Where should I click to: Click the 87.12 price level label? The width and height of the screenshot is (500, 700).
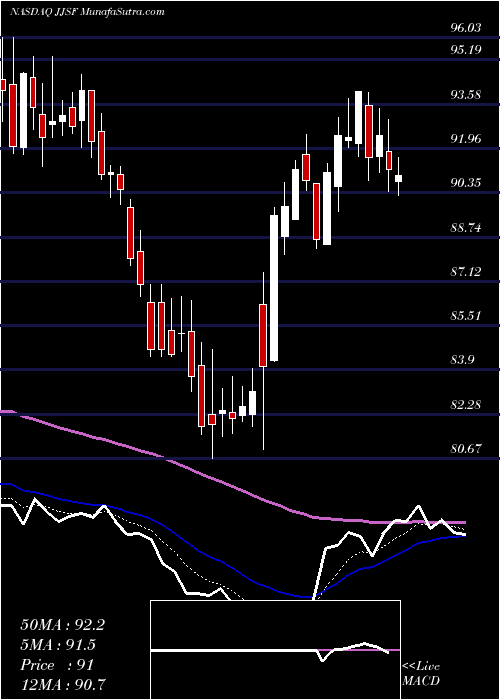[466, 271]
